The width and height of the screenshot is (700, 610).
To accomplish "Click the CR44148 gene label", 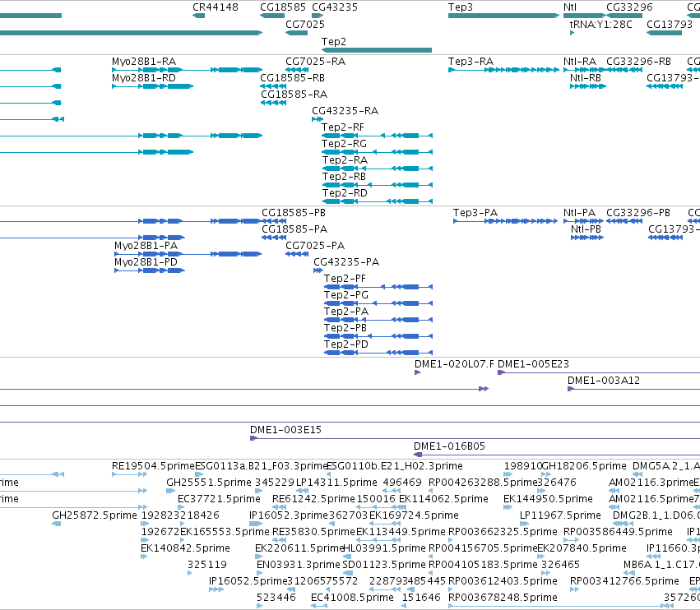I will point(216,7).
